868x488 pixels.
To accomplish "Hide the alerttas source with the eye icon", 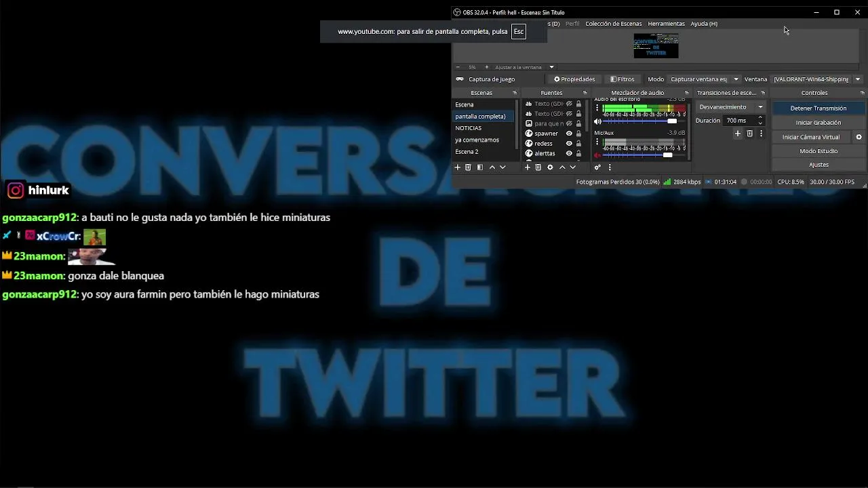I will (569, 154).
